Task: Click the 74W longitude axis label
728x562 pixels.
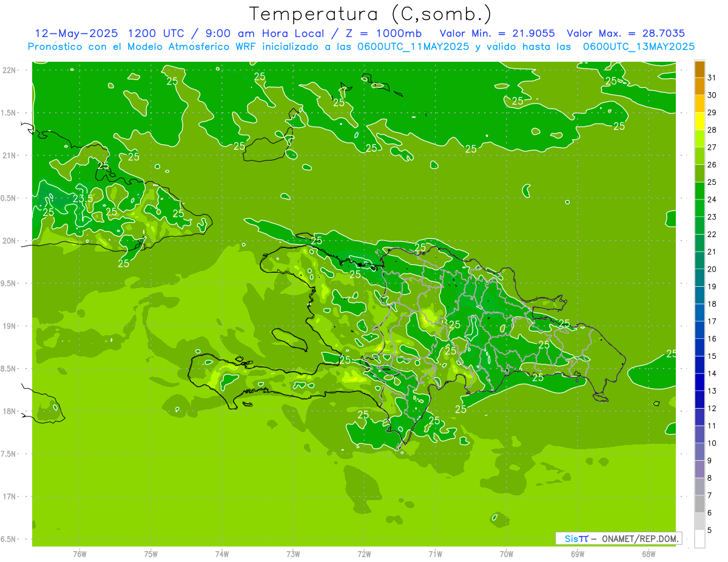Action: 222,554
